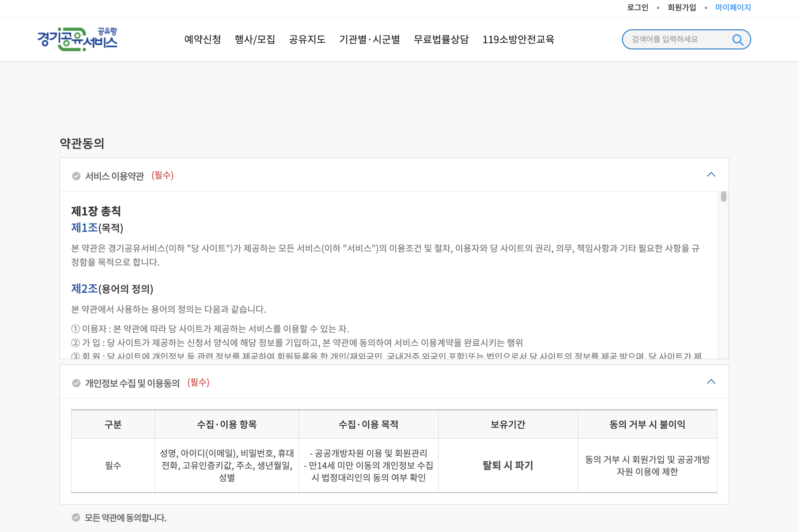
Task: Click the 제2조 article heading
Action: [x=84, y=289]
